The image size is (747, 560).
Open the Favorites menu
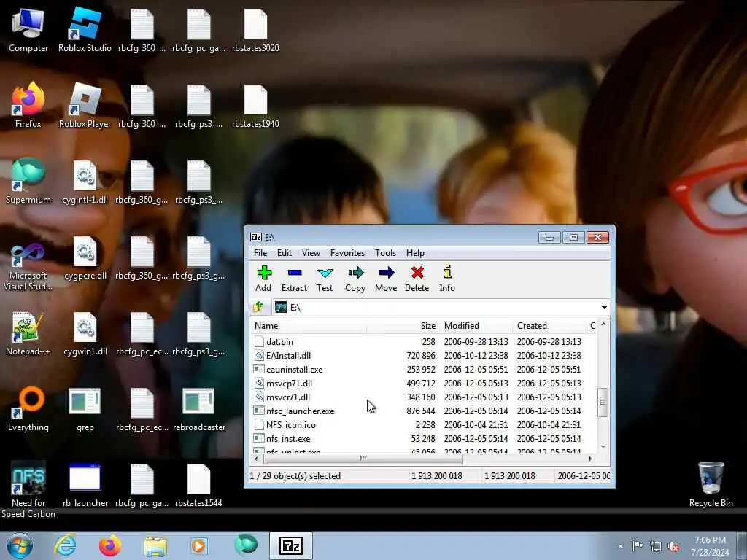(347, 253)
